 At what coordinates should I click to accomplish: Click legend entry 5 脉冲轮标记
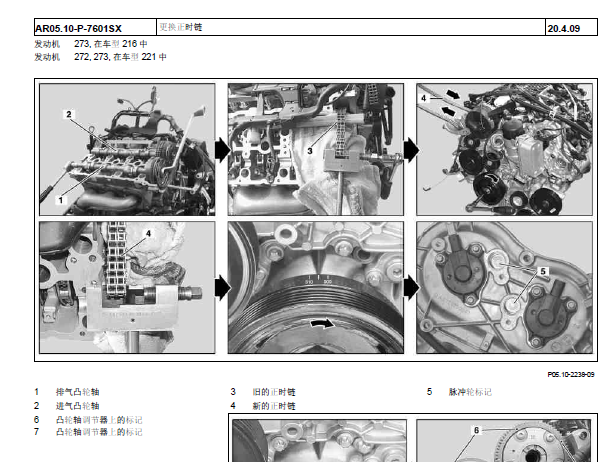(x=459, y=392)
